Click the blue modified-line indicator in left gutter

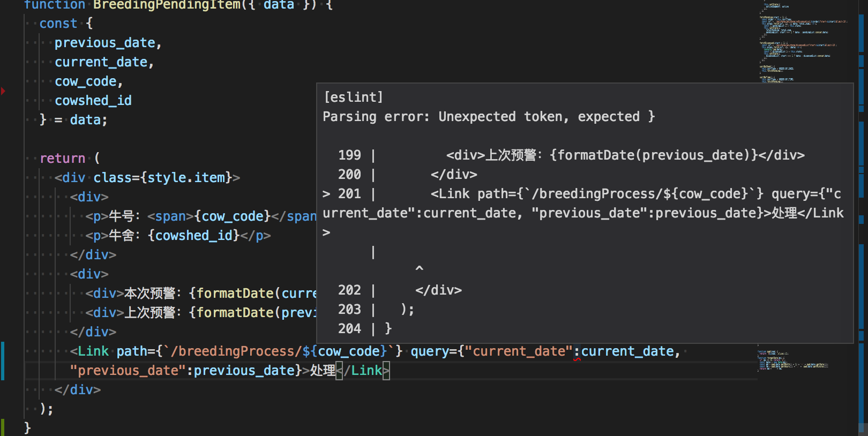(3, 361)
